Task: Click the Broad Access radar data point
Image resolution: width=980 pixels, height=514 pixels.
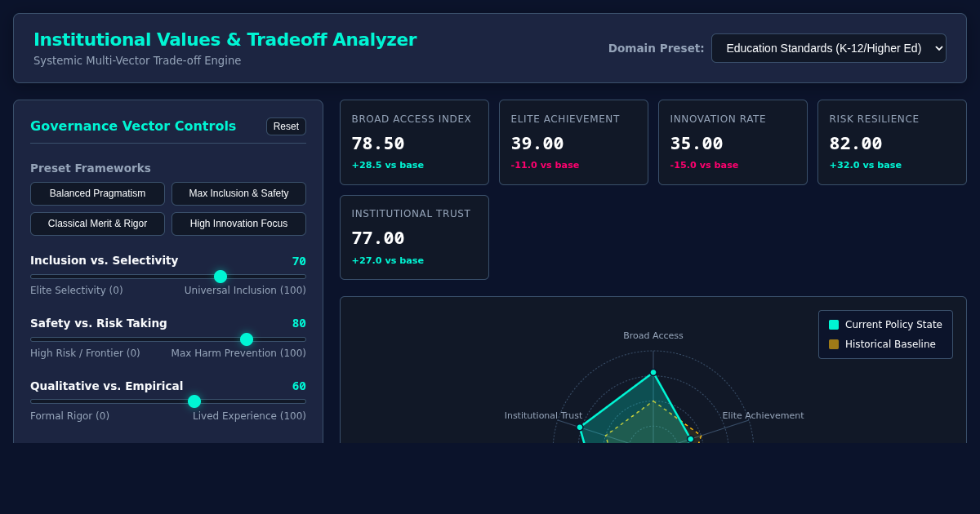Action: (x=653, y=372)
